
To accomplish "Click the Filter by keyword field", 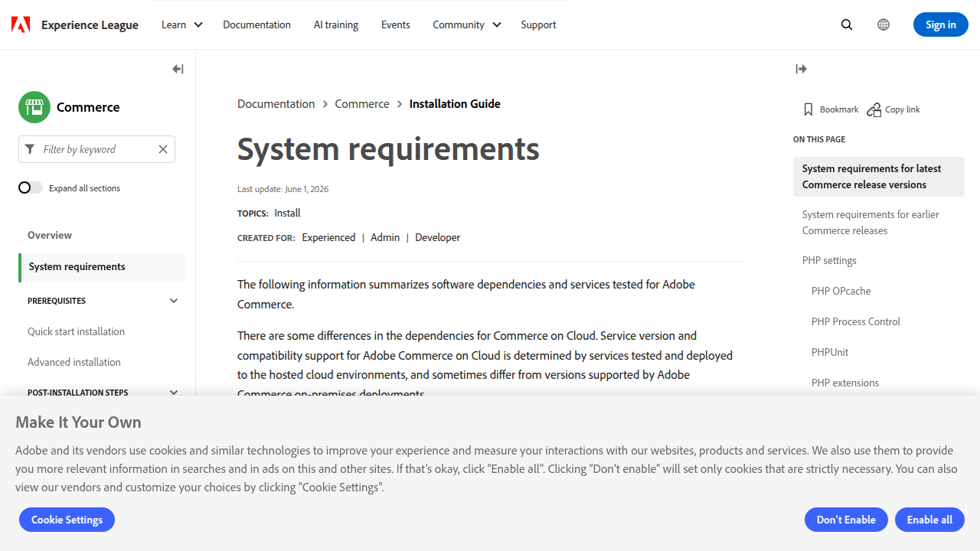I will tap(96, 149).
